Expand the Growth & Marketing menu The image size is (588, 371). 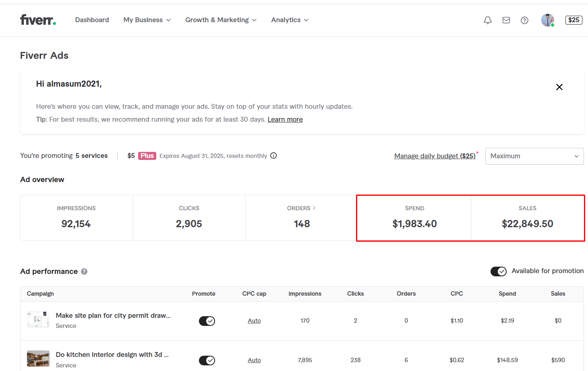pos(221,20)
